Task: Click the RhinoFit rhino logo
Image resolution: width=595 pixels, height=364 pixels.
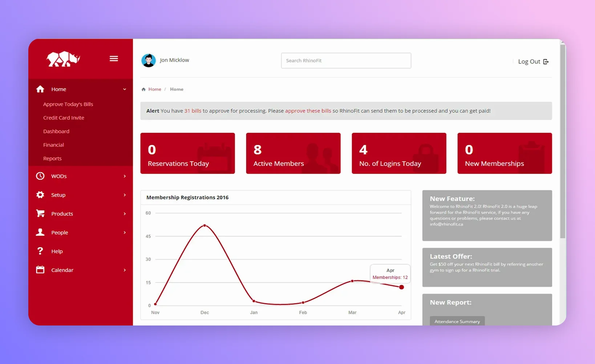Action: tap(63, 59)
